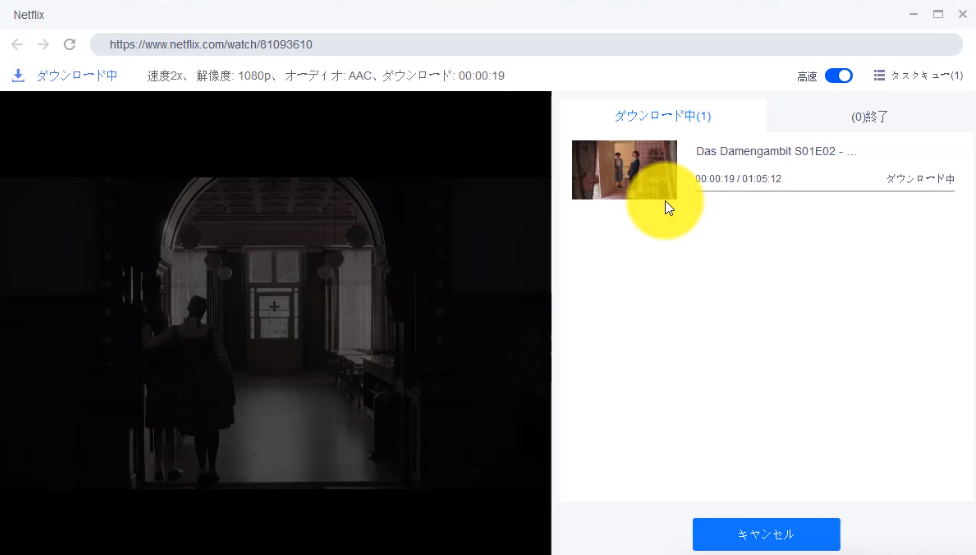Click the ダウンロード中 status in task row
Viewport: 976px width, 555px height.
[920, 179]
